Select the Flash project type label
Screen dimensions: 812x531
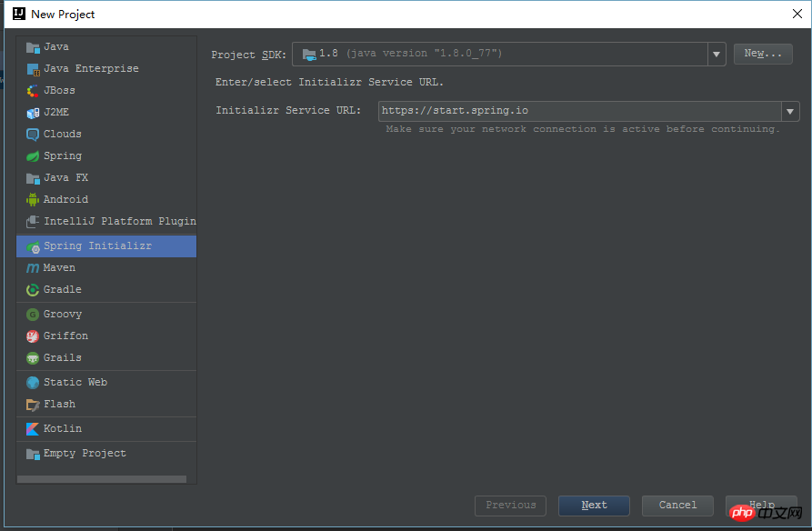pyautogui.click(x=59, y=404)
